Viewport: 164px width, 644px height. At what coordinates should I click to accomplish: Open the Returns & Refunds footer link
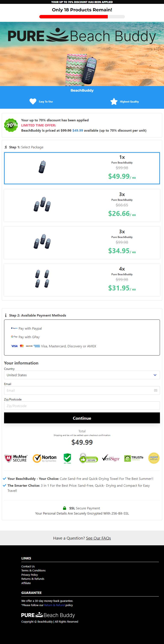[33, 579]
